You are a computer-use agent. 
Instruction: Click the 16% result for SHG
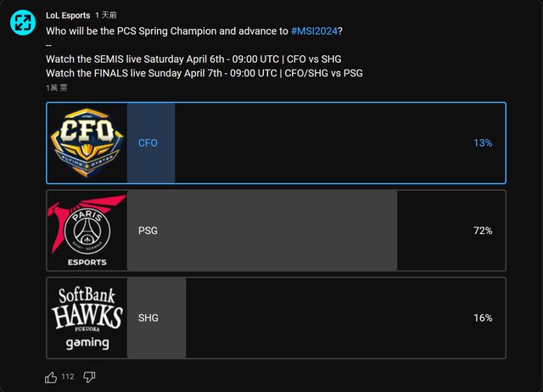[483, 318]
